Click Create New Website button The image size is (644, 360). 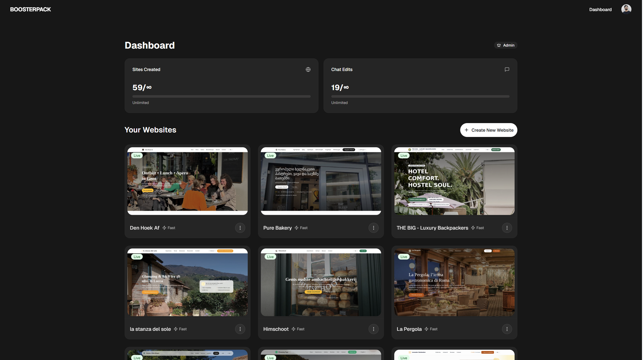tap(488, 130)
